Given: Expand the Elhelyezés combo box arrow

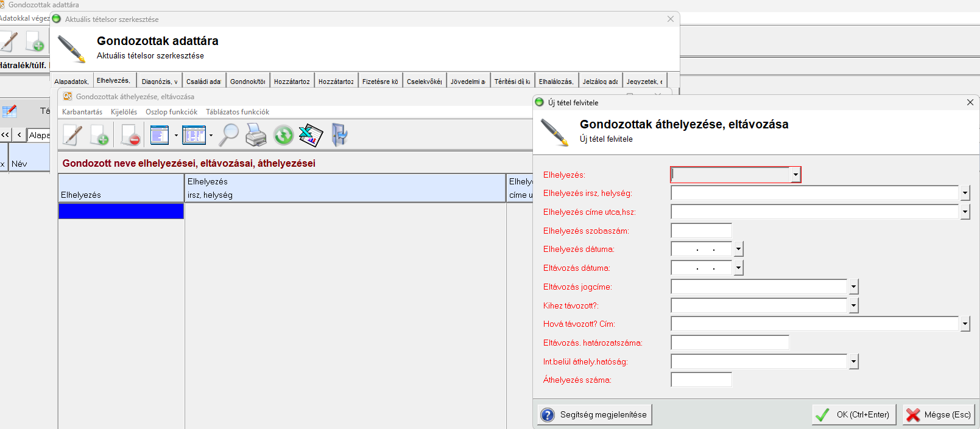Looking at the screenshot, I should (x=795, y=175).
